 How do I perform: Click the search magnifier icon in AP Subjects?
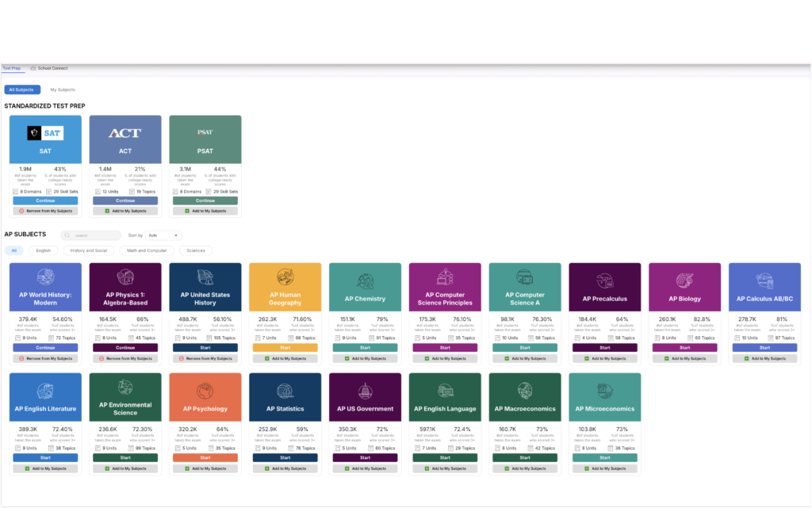click(x=67, y=235)
